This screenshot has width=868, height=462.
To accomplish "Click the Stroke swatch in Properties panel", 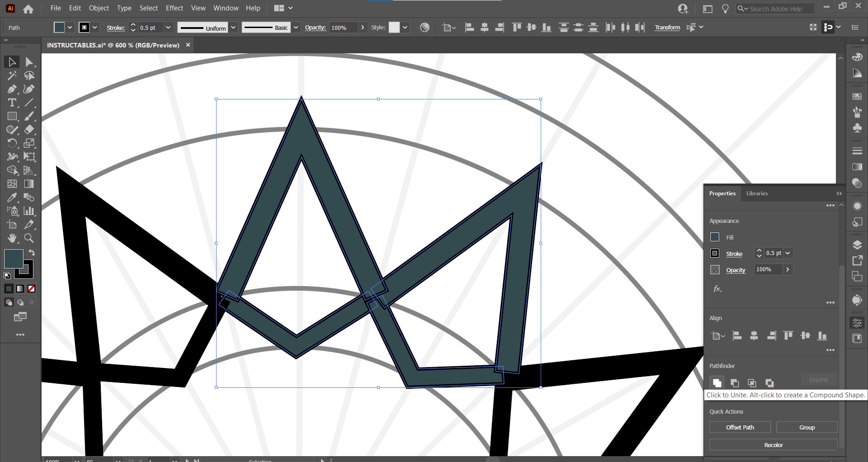I will pos(715,253).
